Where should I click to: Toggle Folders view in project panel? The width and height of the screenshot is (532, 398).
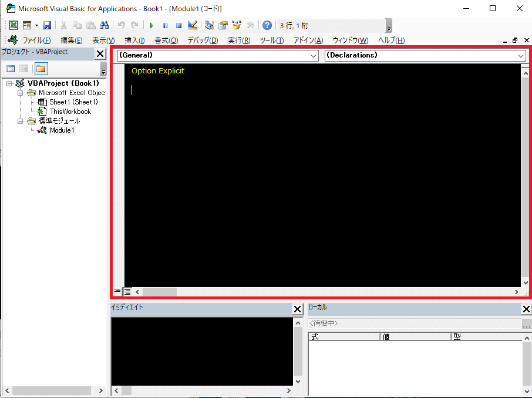tap(41, 69)
